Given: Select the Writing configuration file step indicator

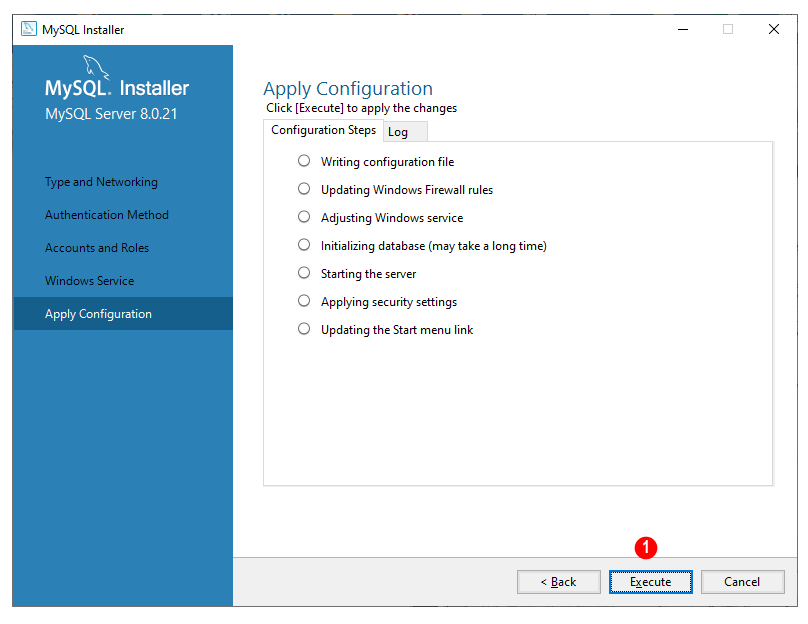Looking at the screenshot, I should tap(304, 161).
